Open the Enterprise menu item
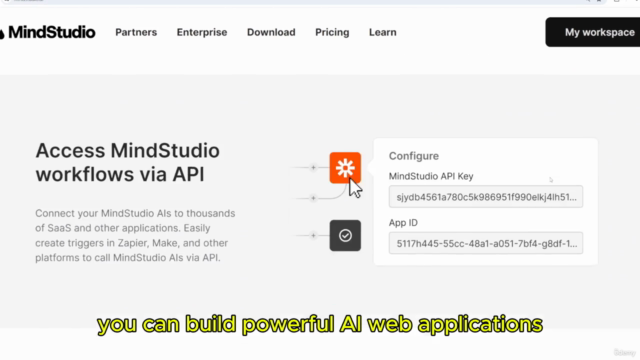The height and width of the screenshot is (360, 640). click(202, 32)
